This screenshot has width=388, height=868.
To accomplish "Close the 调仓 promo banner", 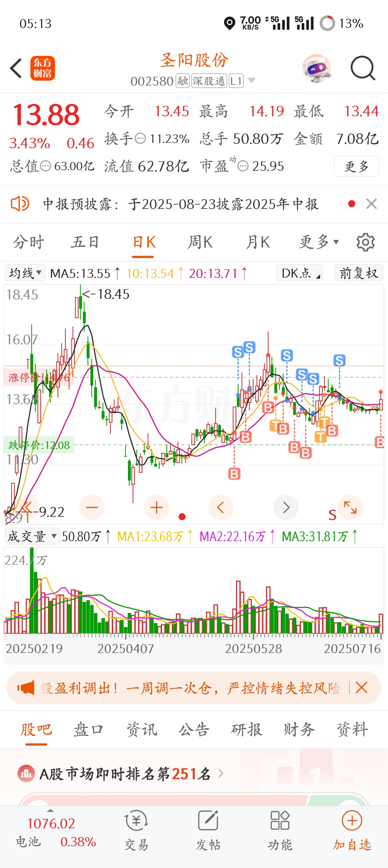I will click(x=361, y=688).
